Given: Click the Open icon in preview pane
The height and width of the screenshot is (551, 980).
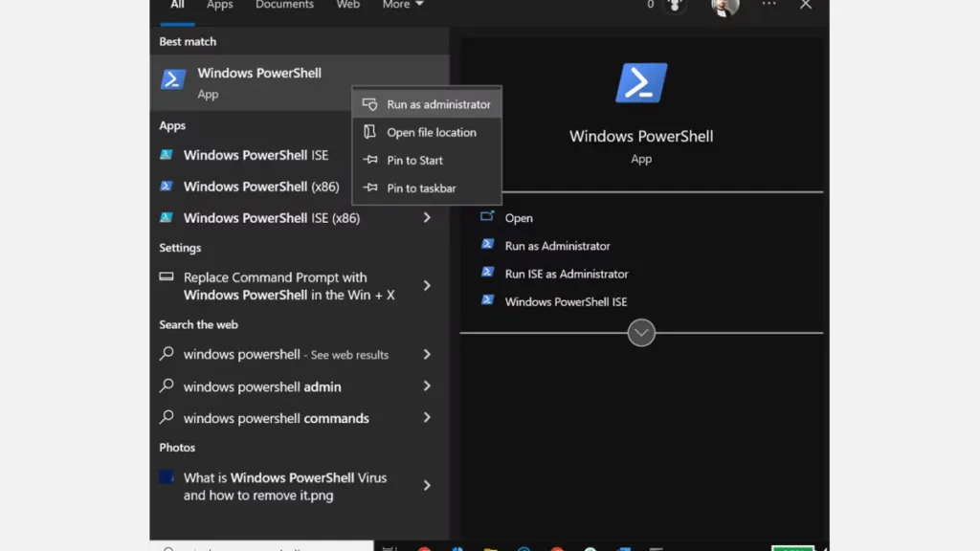Looking at the screenshot, I should [x=487, y=217].
